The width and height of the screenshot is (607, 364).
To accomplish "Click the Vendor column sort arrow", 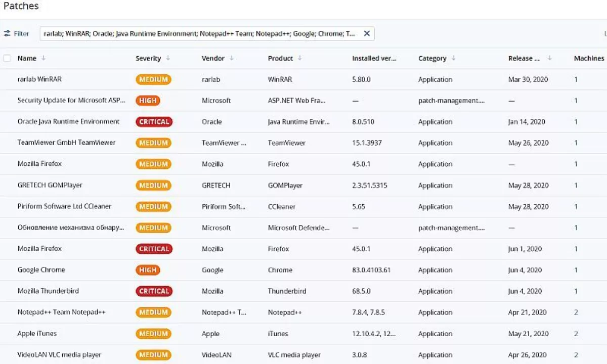I will [x=232, y=58].
